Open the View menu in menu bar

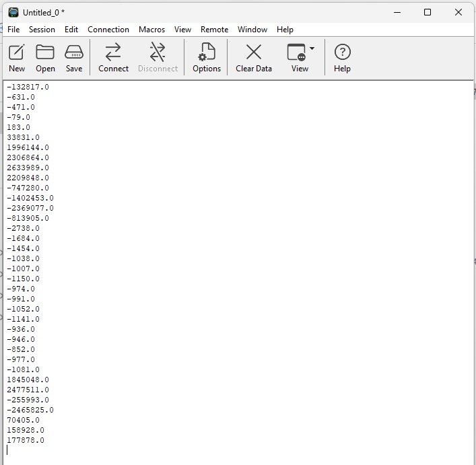tap(182, 30)
